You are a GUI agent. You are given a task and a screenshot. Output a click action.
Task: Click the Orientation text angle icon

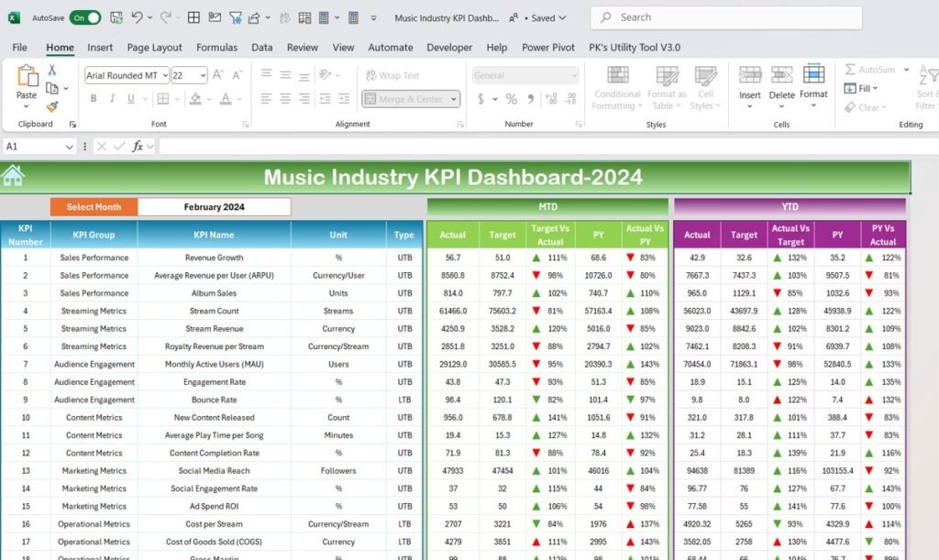tap(326, 75)
